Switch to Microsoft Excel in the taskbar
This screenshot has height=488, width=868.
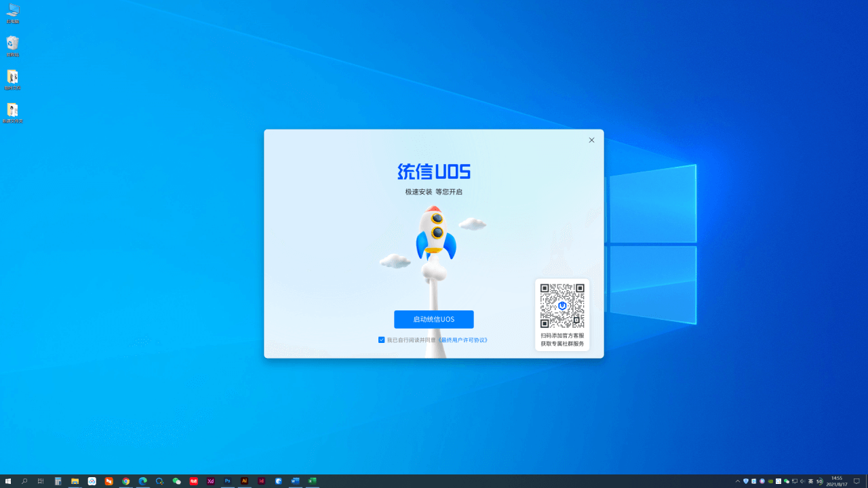coord(313,481)
